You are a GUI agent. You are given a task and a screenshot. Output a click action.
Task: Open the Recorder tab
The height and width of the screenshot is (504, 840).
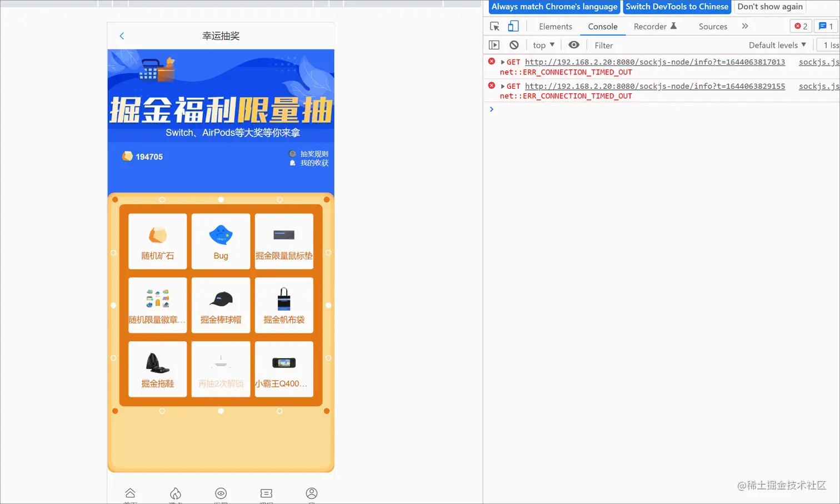(655, 27)
